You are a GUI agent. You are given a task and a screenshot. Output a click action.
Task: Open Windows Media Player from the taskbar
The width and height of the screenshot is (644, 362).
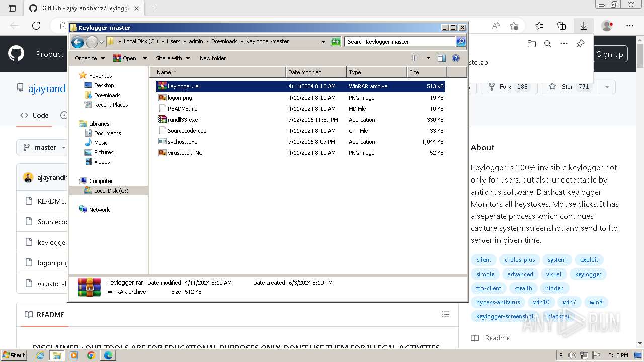(74, 355)
